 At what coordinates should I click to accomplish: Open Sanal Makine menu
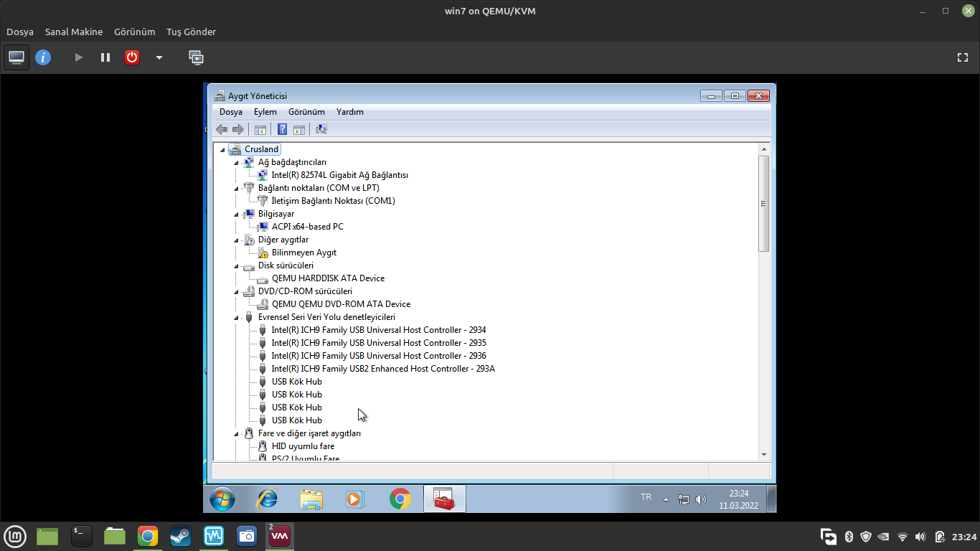74,32
